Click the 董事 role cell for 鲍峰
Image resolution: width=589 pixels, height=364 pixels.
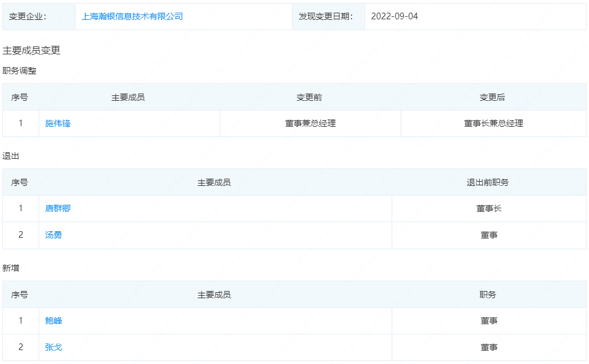(x=490, y=321)
